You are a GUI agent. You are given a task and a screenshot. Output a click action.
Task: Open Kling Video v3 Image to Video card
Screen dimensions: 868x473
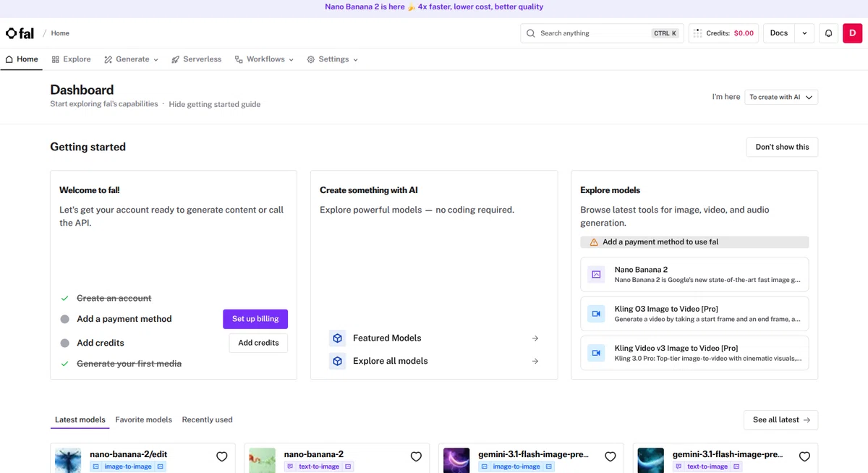pos(694,353)
